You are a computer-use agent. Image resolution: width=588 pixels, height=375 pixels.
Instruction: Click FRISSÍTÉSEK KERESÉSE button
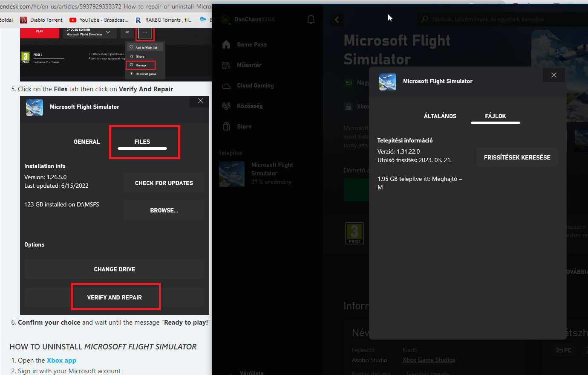[517, 157]
